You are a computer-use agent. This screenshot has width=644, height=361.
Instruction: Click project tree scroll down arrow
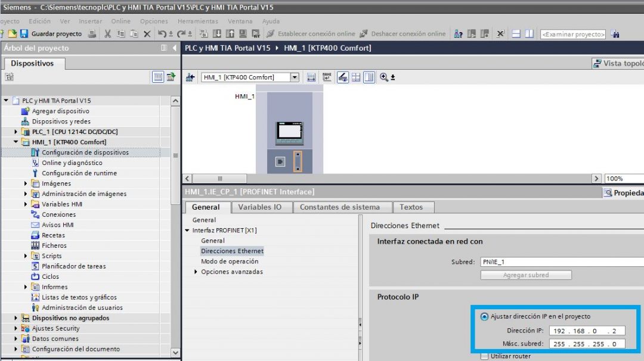tap(175, 353)
